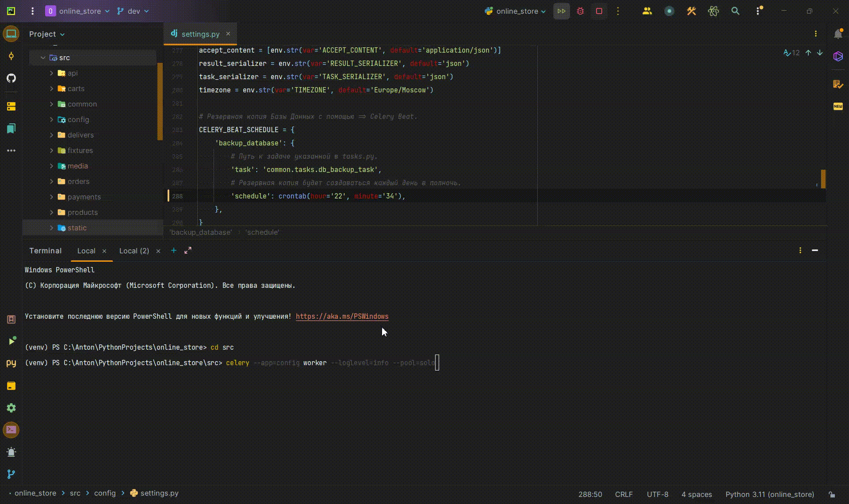
Task: Select the settings.py editor tab
Action: coord(200,34)
